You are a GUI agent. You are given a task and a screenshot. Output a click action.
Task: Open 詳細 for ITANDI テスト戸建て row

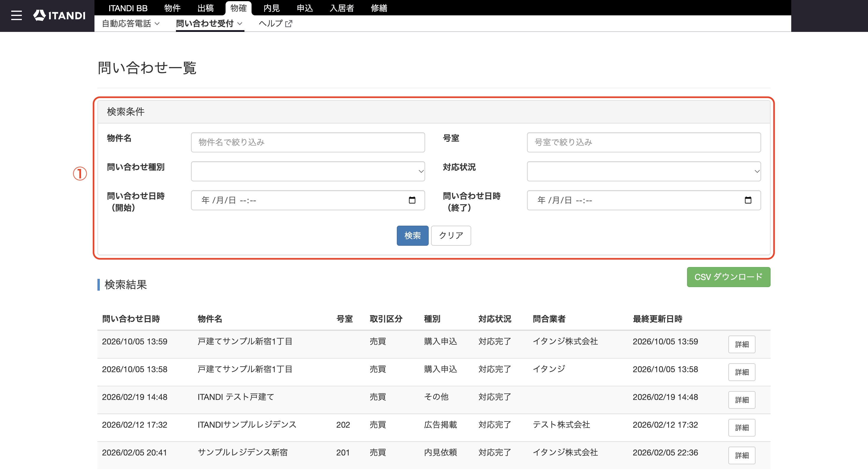[742, 400]
